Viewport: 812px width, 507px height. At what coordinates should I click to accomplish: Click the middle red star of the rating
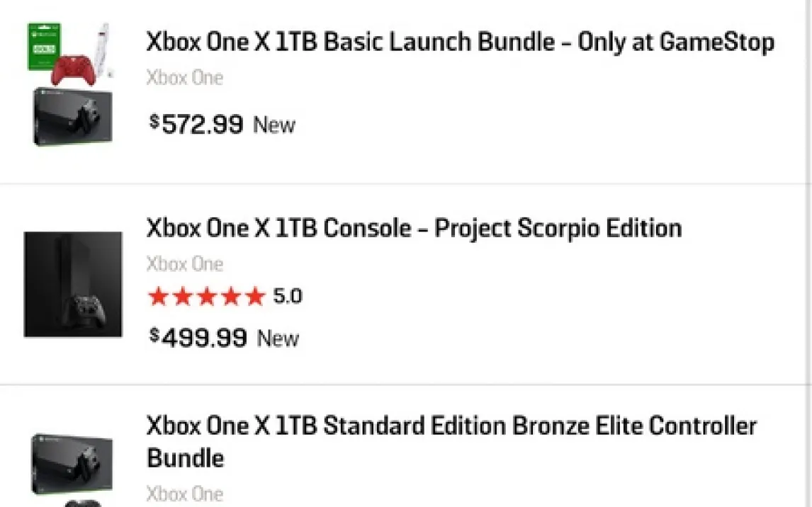pos(207,297)
